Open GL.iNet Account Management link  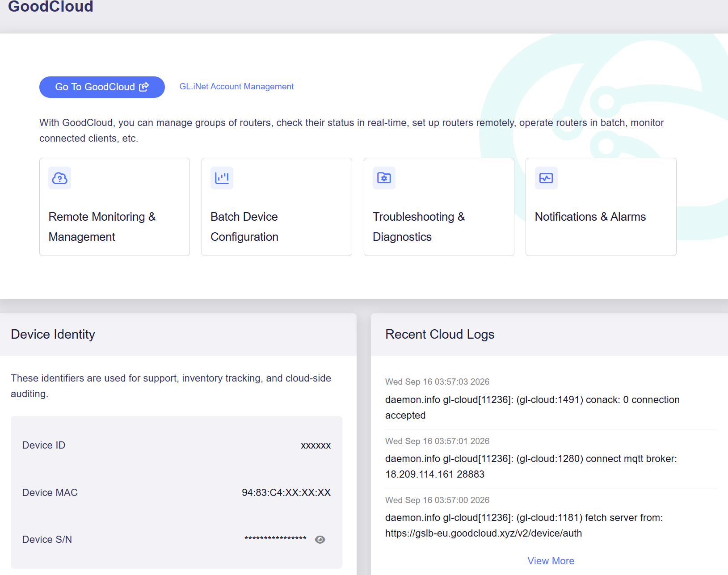click(x=236, y=87)
